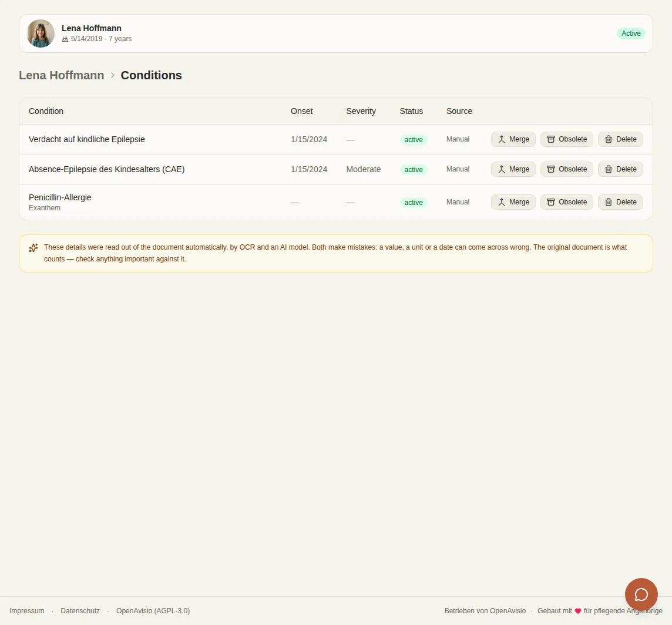The width and height of the screenshot is (672, 625).
Task: Click the active badge for Verdacht auf kindliche Epilepsie
Action: 414,140
